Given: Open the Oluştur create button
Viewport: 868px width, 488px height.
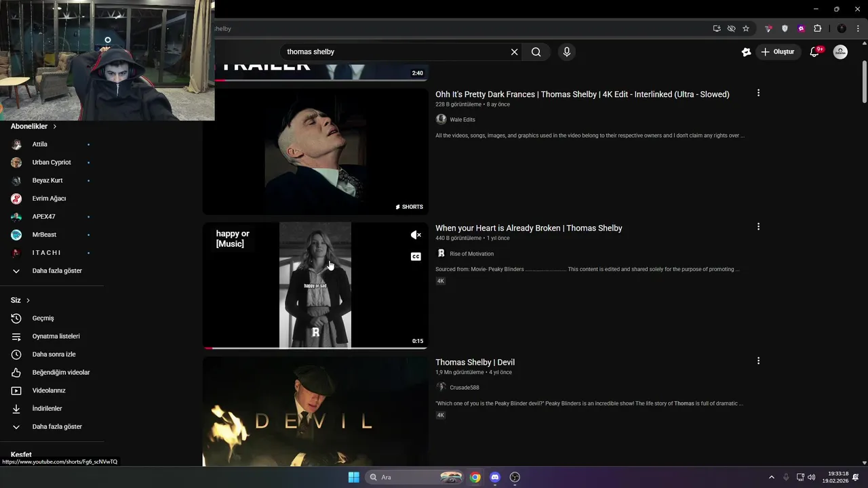Looking at the screenshot, I should (x=779, y=52).
